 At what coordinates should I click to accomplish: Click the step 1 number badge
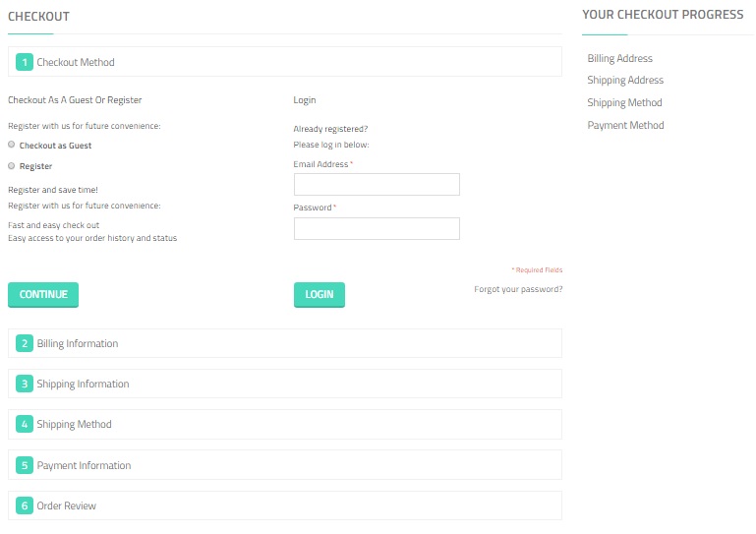[x=25, y=62]
